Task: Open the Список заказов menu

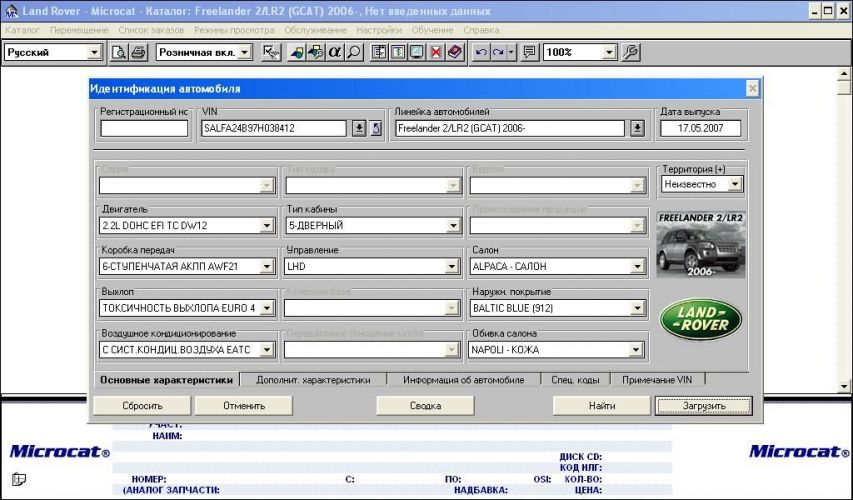Action: point(151,30)
